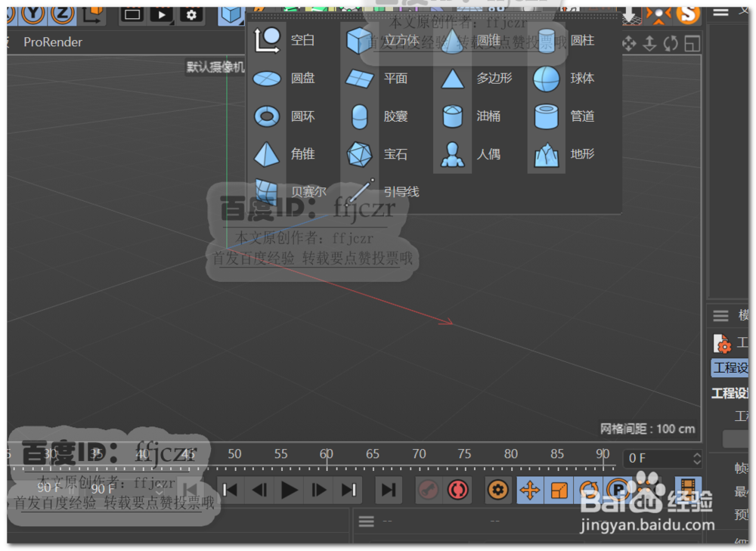Viewport: 756px width, 551px height.
Task: Open the attribute panel hamburger menu
Action: point(720,316)
